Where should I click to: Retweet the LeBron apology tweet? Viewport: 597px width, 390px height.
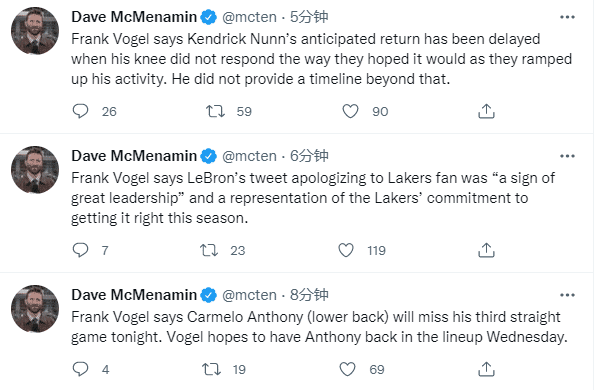click(209, 250)
